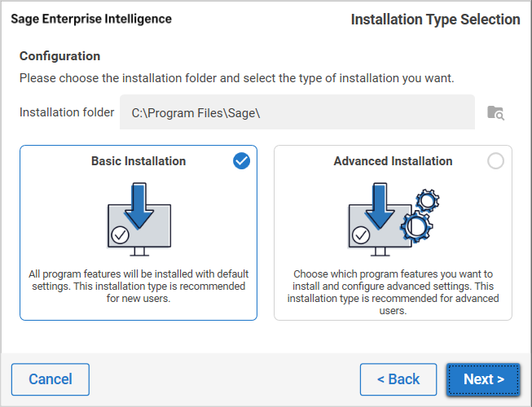
Task: Click the Next button
Action: (x=483, y=379)
